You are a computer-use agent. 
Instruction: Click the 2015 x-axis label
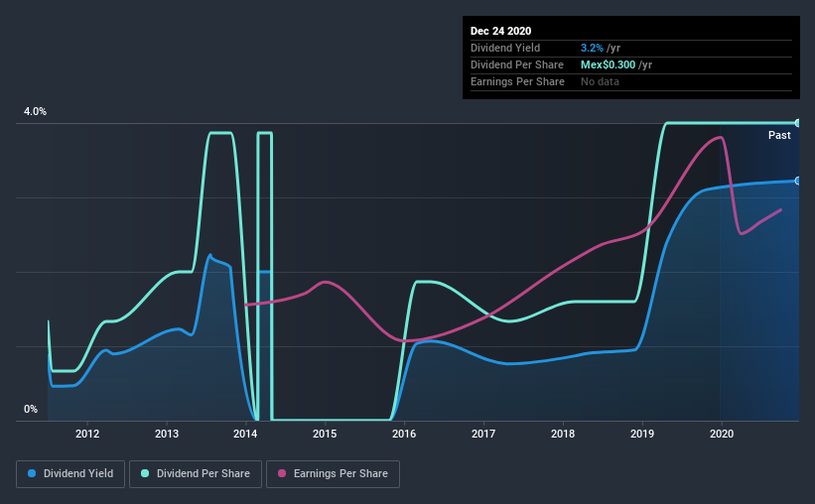[x=325, y=434]
